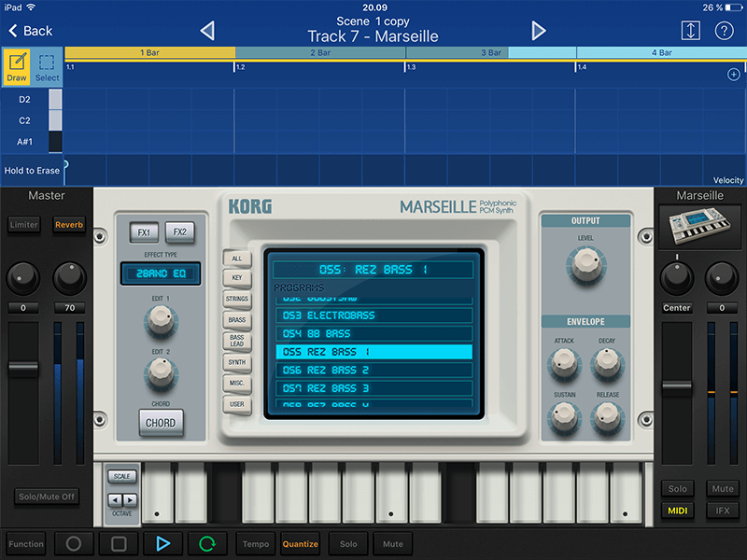Image resolution: width=747 pixels, height=560 pixels.
Task: Select program 057 REZ BASS 3
Action: (374, 388)
